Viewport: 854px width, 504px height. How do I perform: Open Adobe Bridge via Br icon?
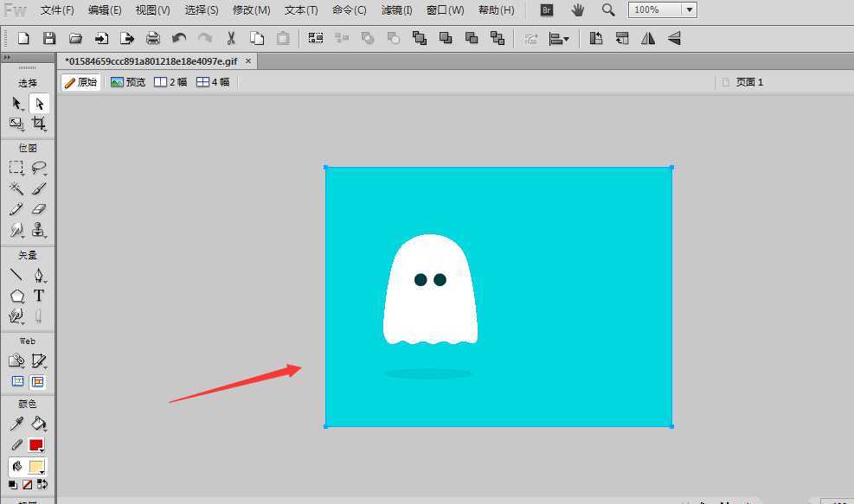pyautogui.click(x=546, y=10)
